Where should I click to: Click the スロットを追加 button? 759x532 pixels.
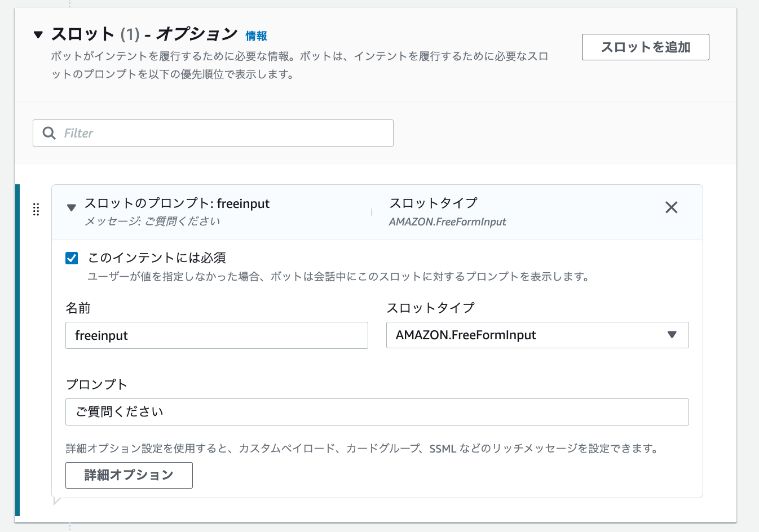[645, 47]
